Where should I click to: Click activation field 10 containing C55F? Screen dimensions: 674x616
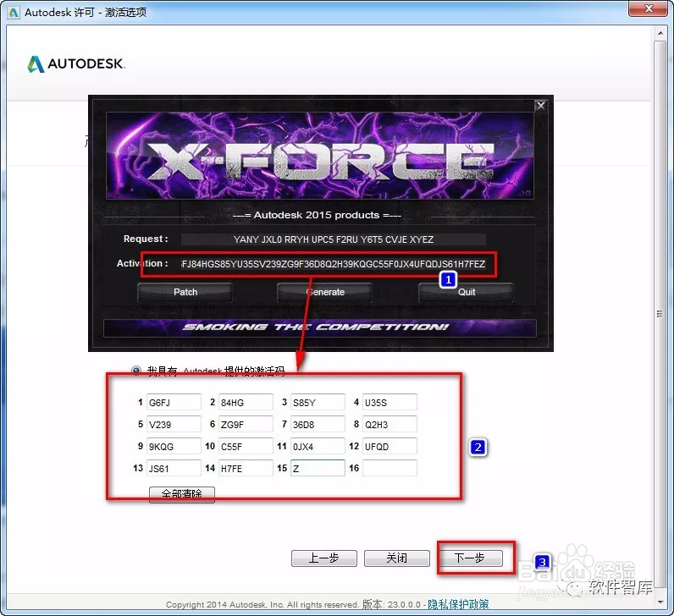[246, 446]
